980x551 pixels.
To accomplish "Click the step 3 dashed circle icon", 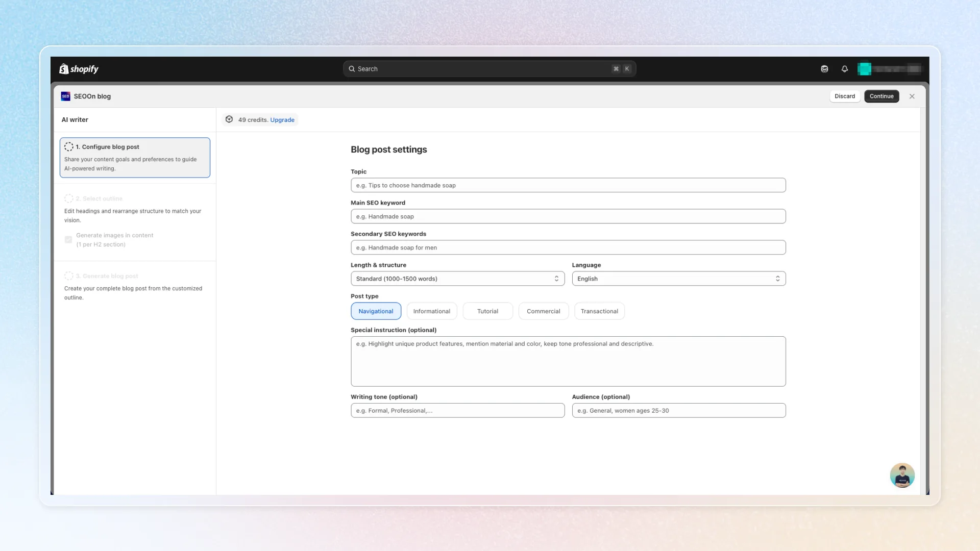I will [x=69, y=276].
